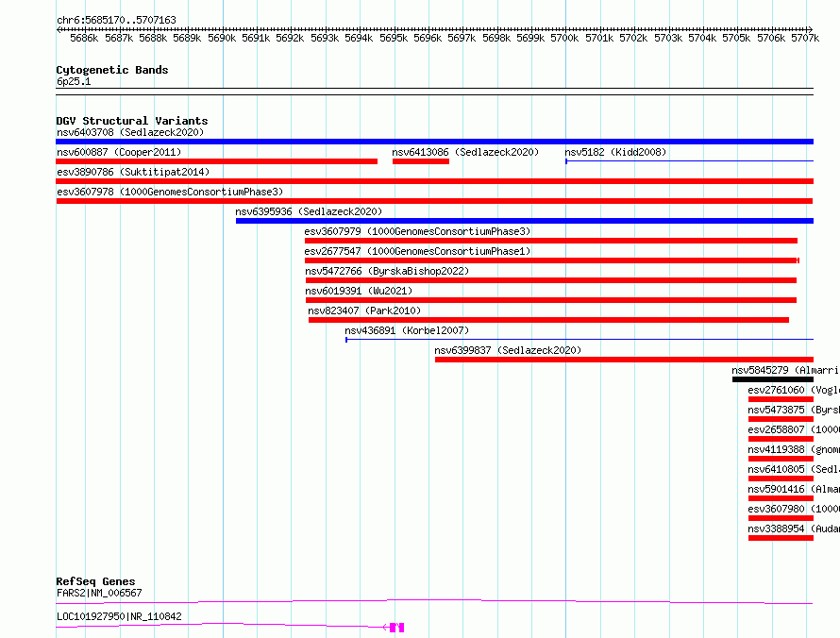This screenshot has height=638, width=840.
Task: Click the RefSeq Genes track title
Action: pos(95,581)
